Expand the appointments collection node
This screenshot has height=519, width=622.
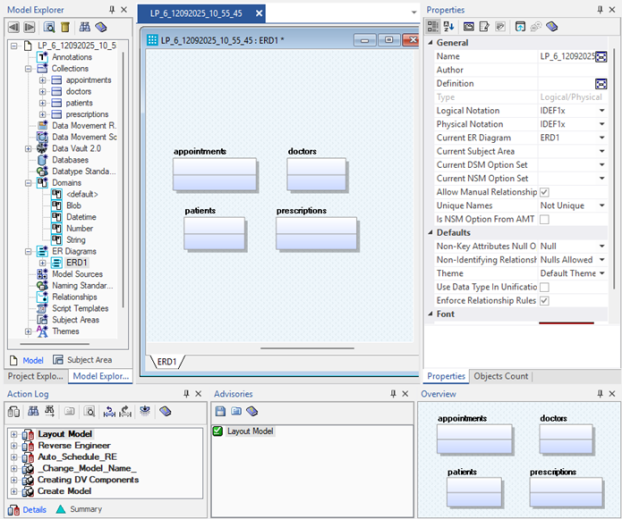43,80
